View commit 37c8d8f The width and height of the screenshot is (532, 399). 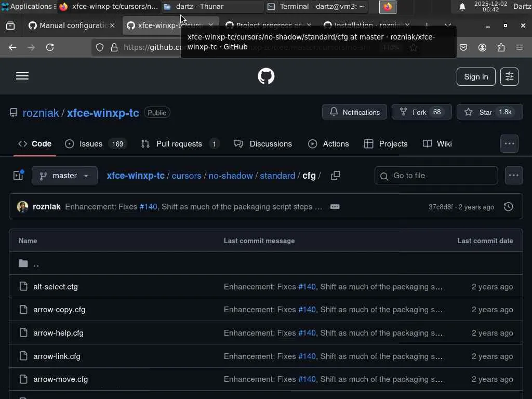[x=440, y=207]
